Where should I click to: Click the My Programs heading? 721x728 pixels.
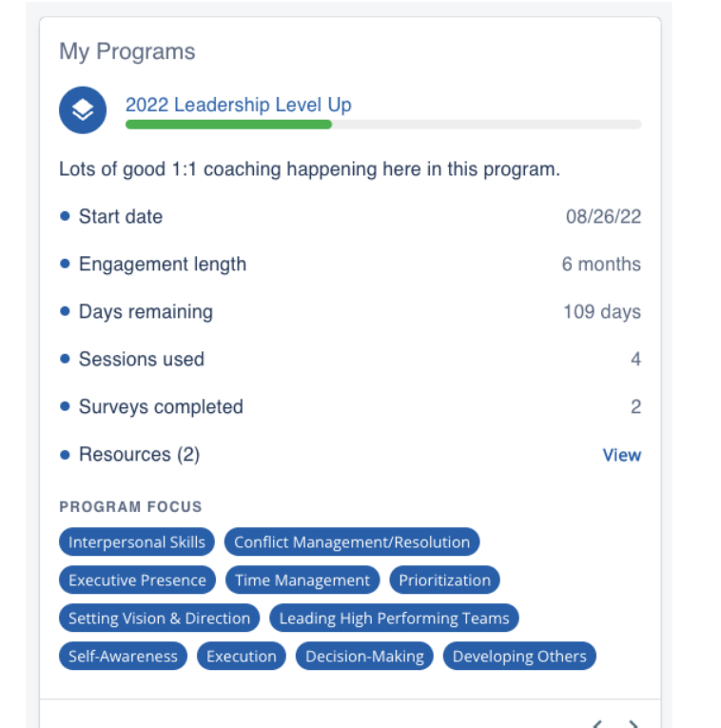127,51
